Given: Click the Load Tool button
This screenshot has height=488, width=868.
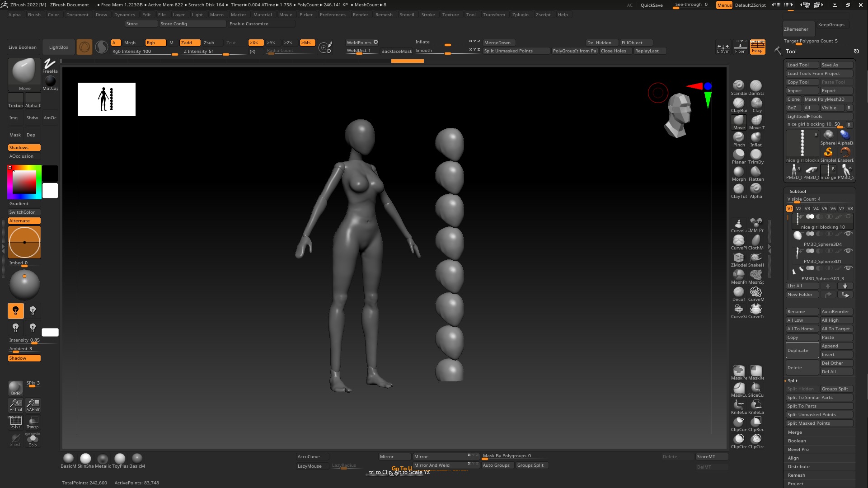Looking at the screenshot, I should [802, 65].
